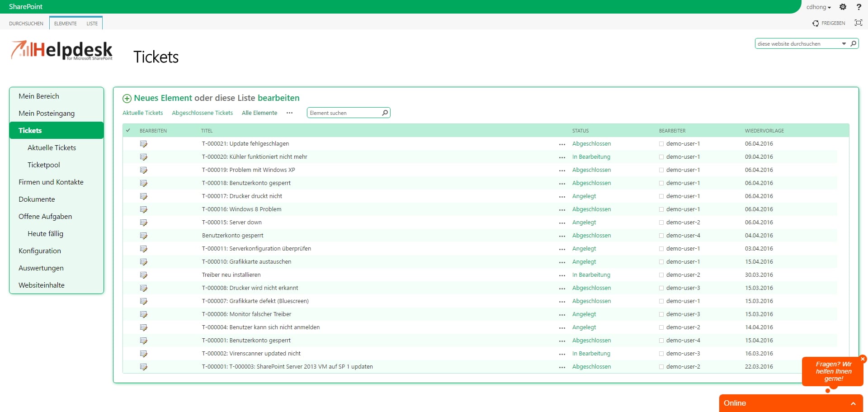Screen dimensions: 868x412
Task: Switch to the ELEMENTE ribbon tab
Action: pos(66,23)
